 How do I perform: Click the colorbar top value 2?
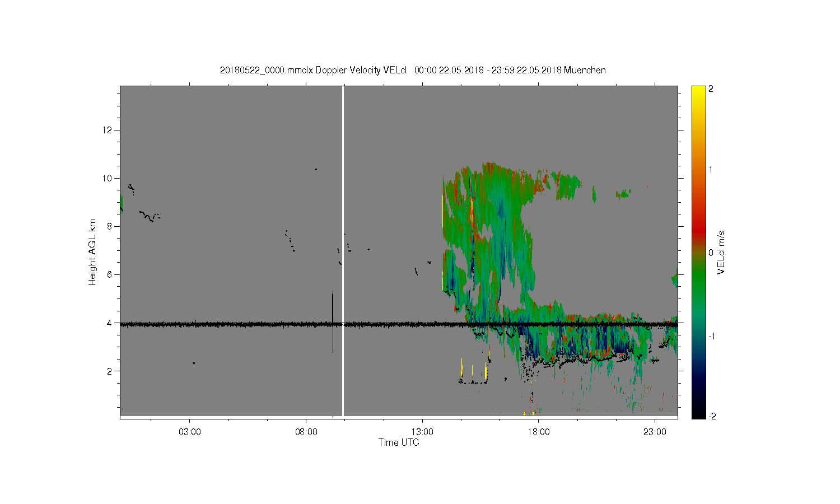point(711,89)
